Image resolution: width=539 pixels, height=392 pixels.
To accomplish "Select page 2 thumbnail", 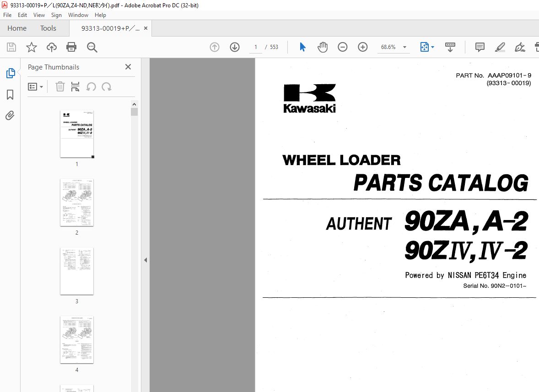I will (x=77, y=202).
